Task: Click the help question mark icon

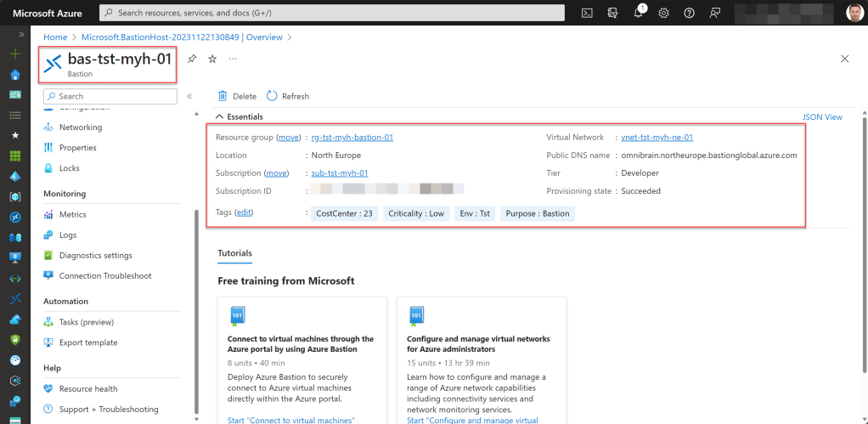Action: coord(689,13)
